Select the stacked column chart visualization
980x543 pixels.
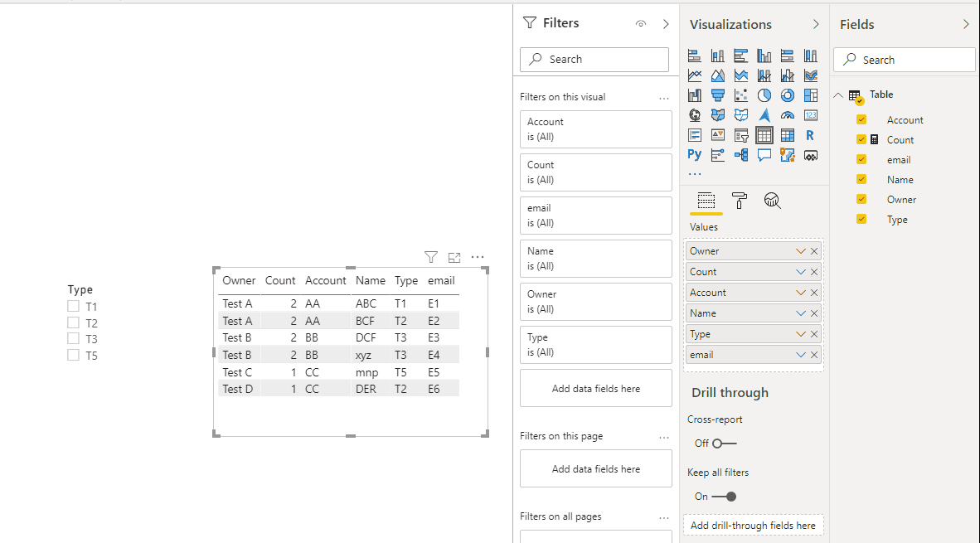pyautogui.click(x=717, y=56)
